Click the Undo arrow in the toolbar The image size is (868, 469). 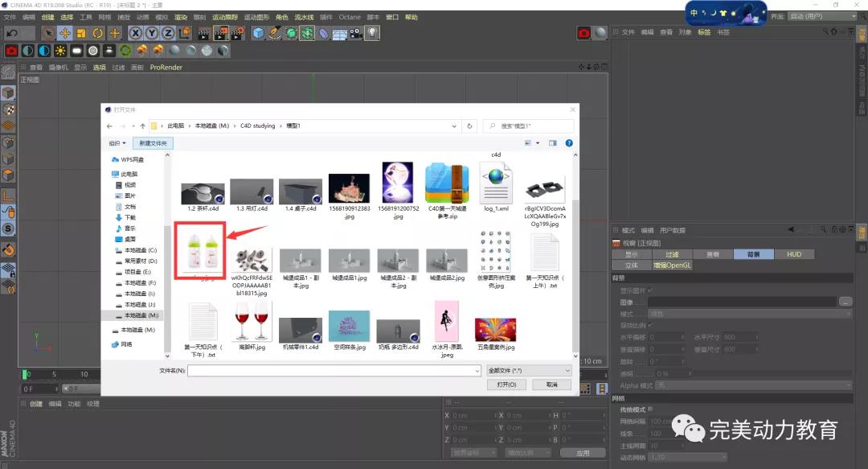pyautogui.click(x=12, y=33)
